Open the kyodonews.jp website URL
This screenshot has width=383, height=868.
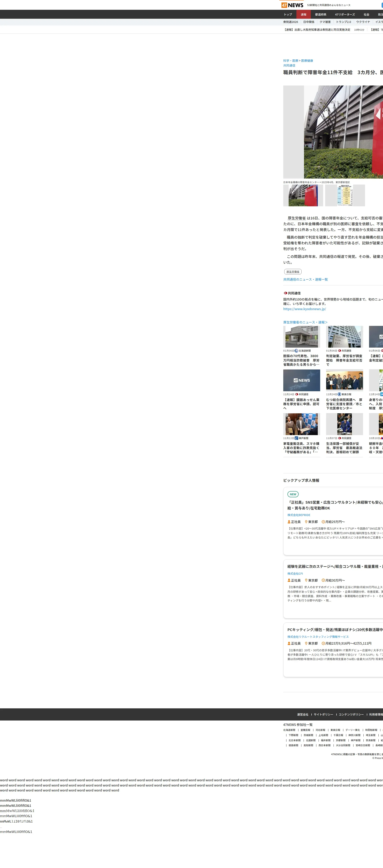pyautogui.click(x=304, y=309)
